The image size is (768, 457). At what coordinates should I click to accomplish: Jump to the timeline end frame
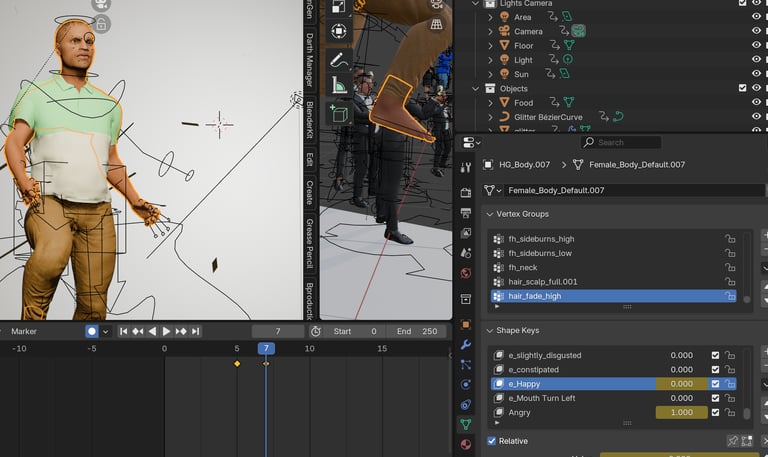pos(196,331)
